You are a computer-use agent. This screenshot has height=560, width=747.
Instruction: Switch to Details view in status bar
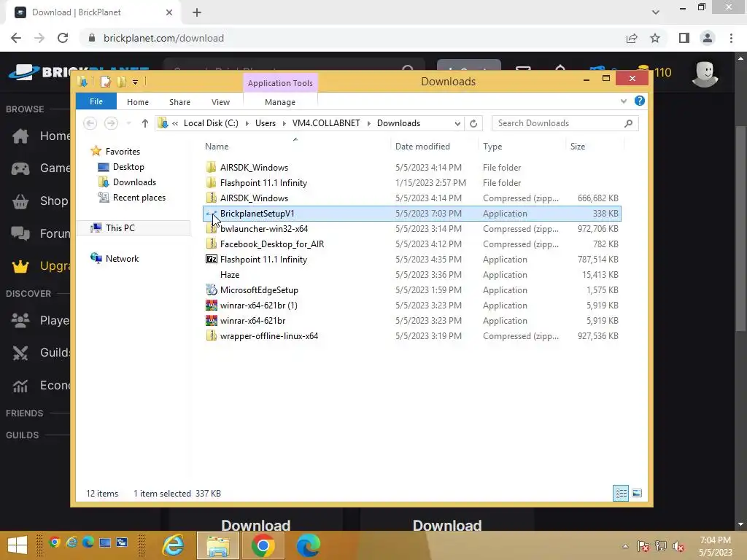coord(621,493)
